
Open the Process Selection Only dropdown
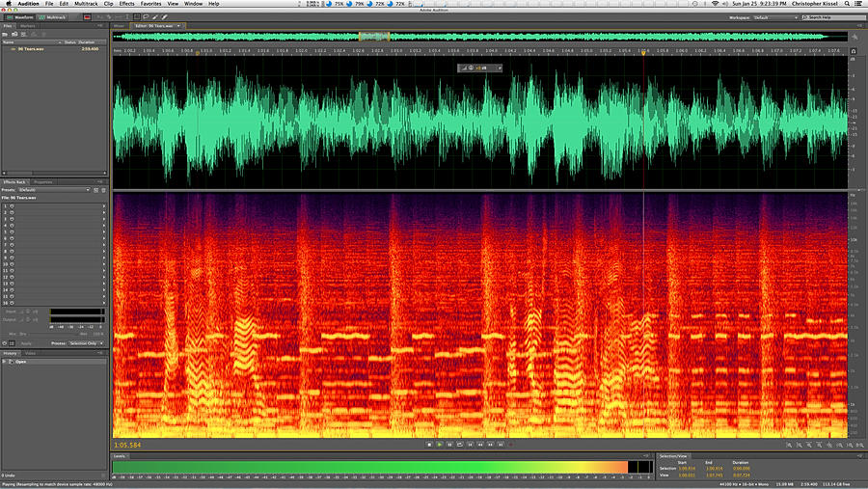[x=86, y=343]
